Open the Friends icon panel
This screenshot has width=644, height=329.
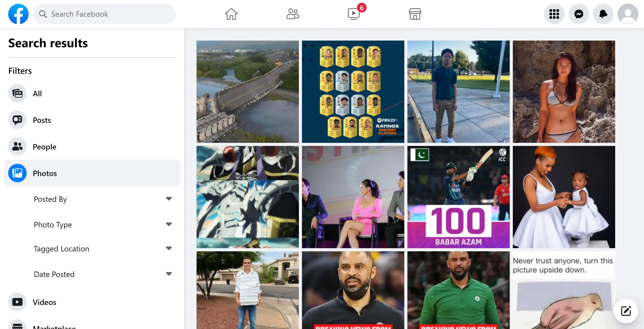[293, 14]
